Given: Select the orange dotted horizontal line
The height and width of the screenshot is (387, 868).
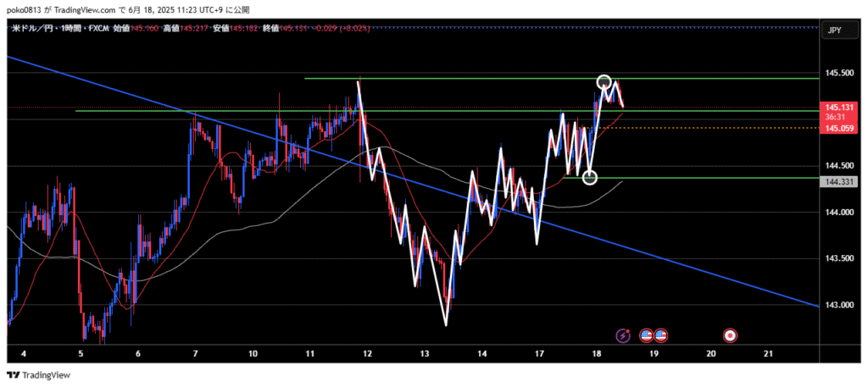Looking at the screenshot, I should coord(721,128).
